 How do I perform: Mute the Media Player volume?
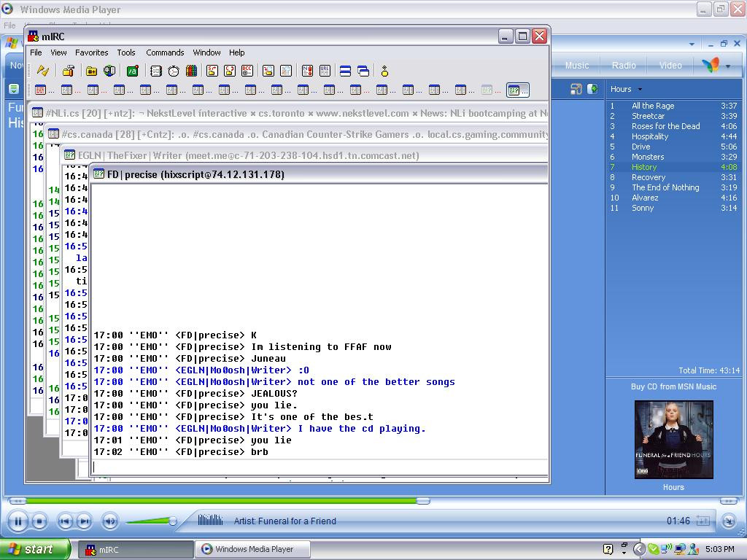pyautogui.click(x=110, y=521)
